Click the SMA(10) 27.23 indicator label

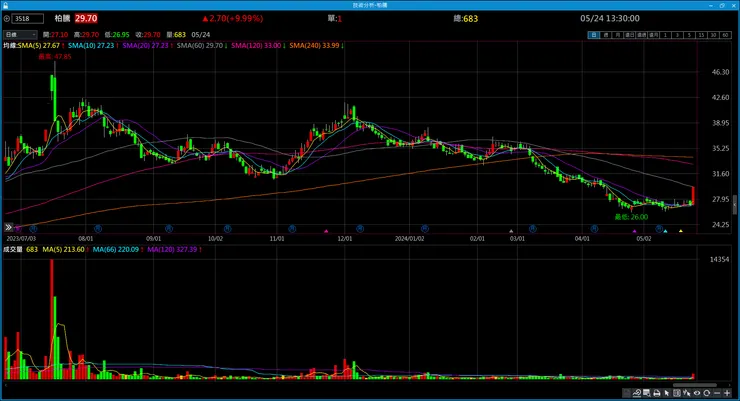(93, 46)
